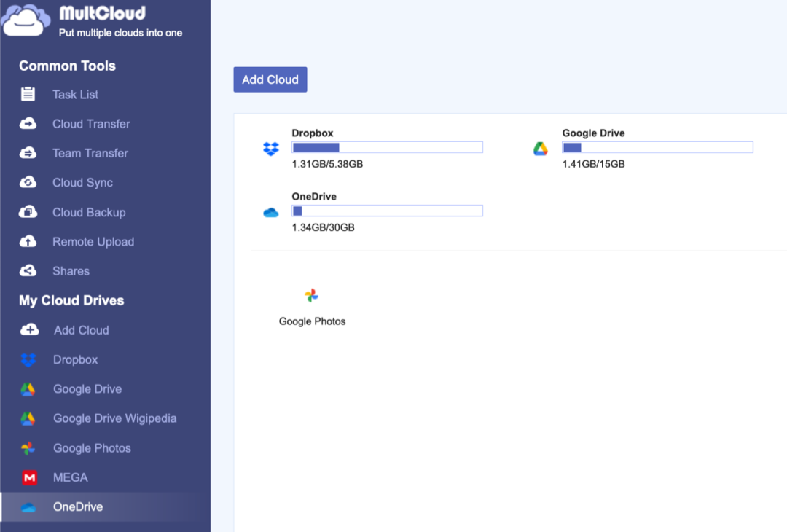The width and height of the screenshot is (787, 532).
Task: Click the Dropbox storage usage bar
Action: (x=387, y=146)
